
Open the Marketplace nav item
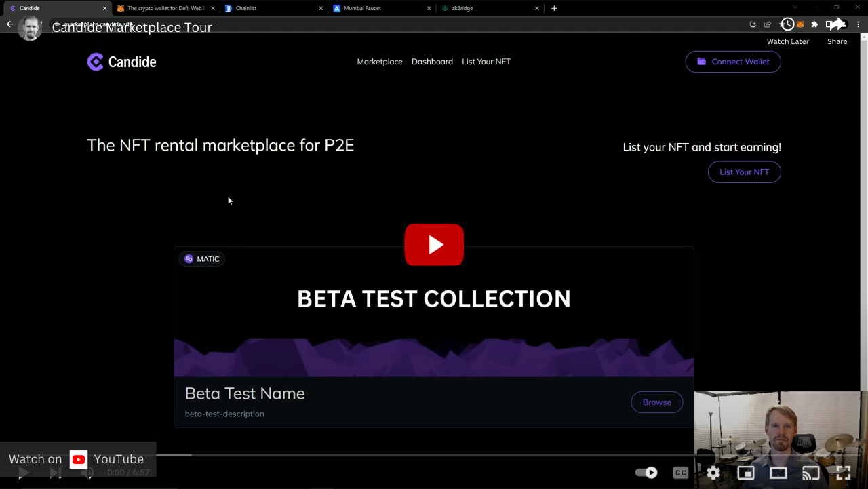pyautogui.click(x=380, y=62)
